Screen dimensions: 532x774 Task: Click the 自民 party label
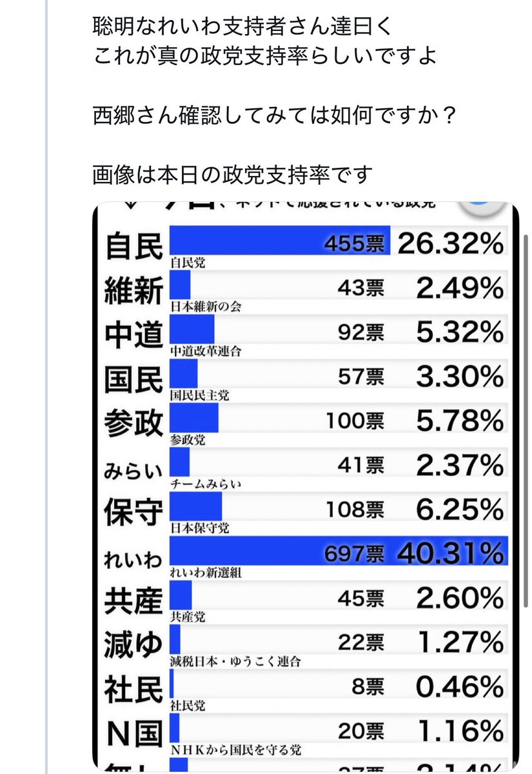click(133, 246)
